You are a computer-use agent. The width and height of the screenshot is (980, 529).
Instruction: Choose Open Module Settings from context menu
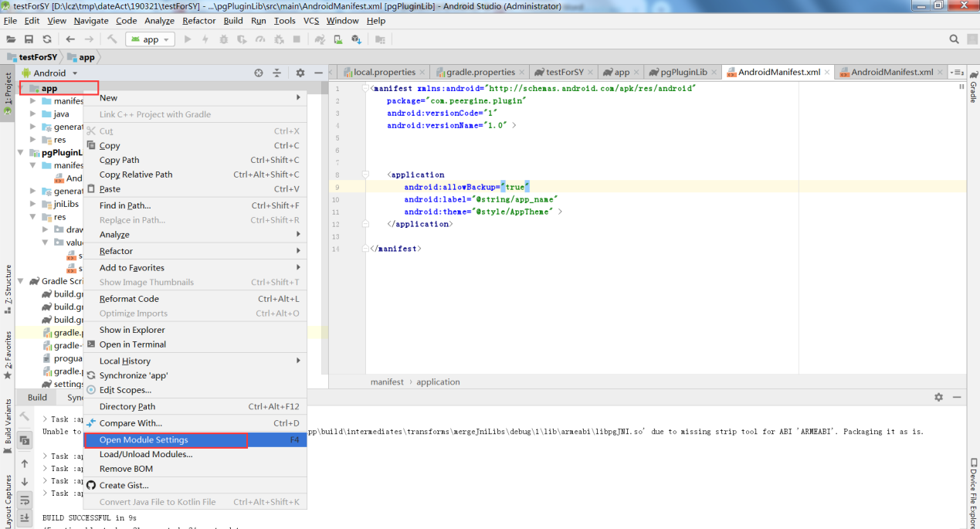pyautogui.click(x=195, y=439)
